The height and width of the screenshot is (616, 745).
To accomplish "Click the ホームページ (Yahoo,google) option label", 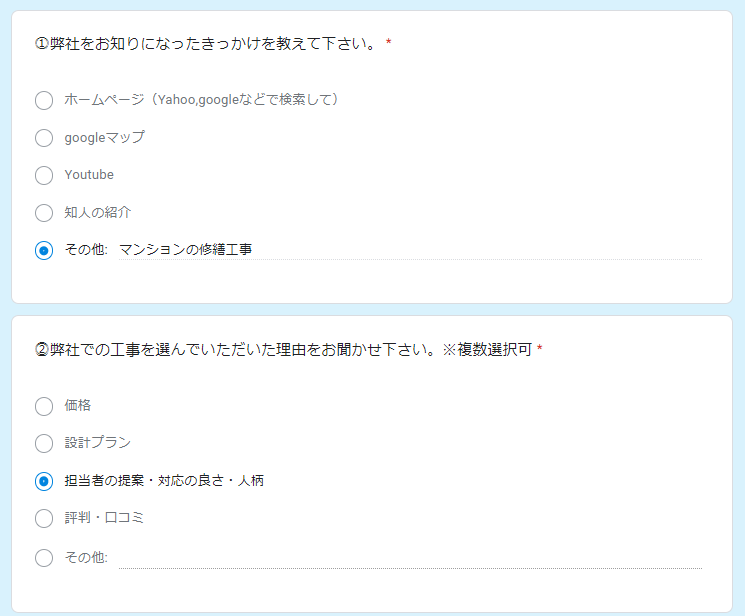I will 201,100.
